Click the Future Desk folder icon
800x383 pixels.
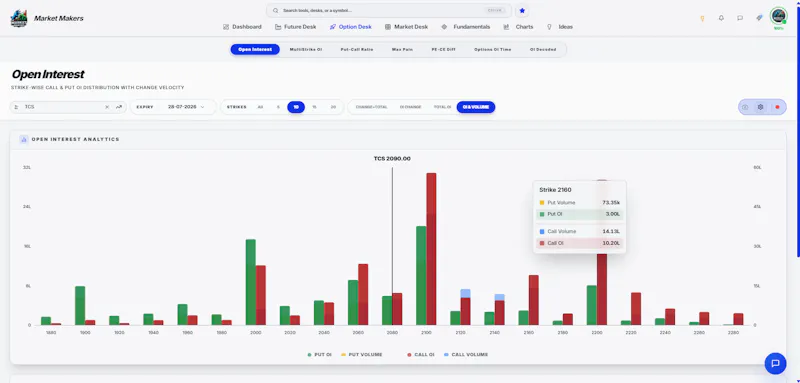tap(278, 27)
